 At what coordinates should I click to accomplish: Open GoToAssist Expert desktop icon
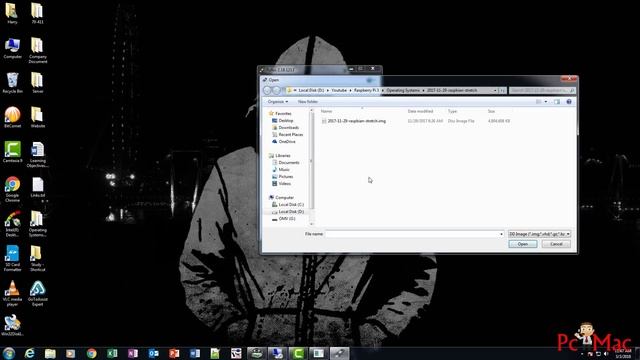(38, 293)
